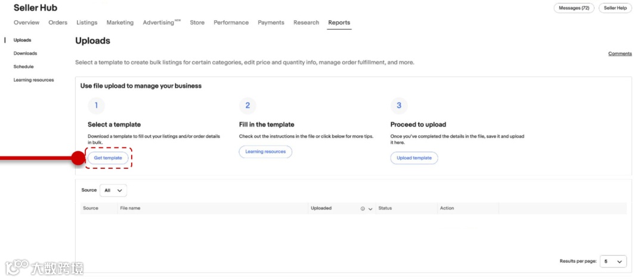
Task: Click the Uploaded column info icon
Action: pyautogui.click(x=363, y=208)
